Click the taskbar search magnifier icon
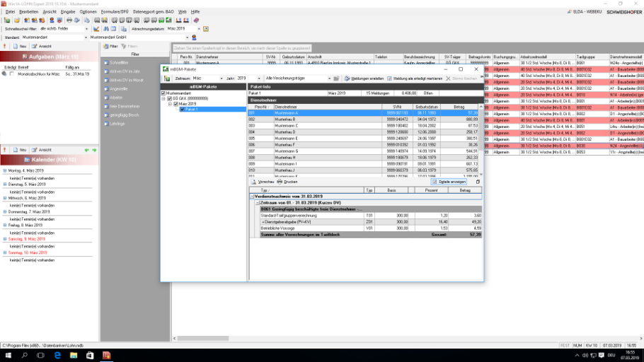Image resolution: width=644 pixels, height=362 pixels. click(24, 356)
